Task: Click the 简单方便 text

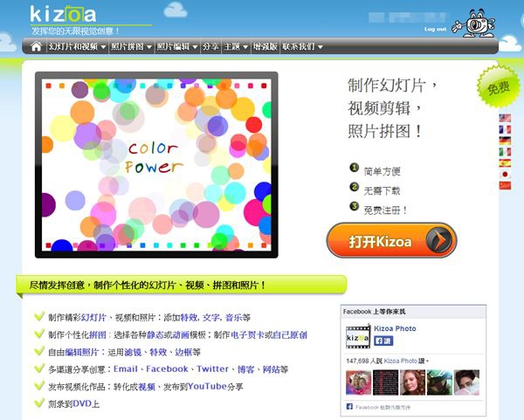Action: [382, 171]
